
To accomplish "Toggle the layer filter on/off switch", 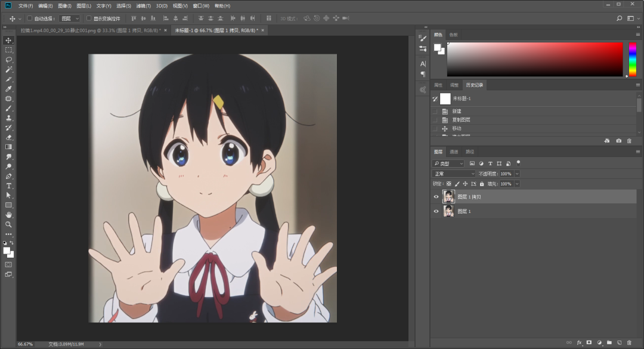I will click(518, 163).
